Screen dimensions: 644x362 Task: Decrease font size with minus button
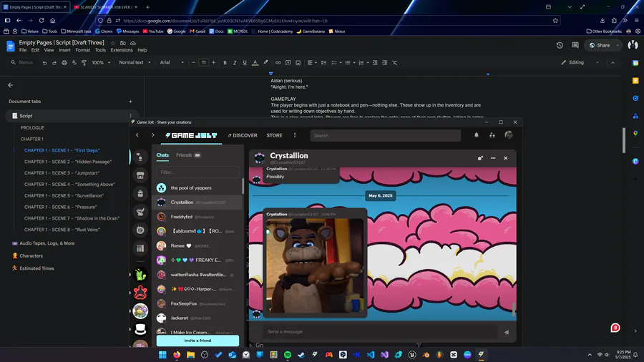point(193,62)
